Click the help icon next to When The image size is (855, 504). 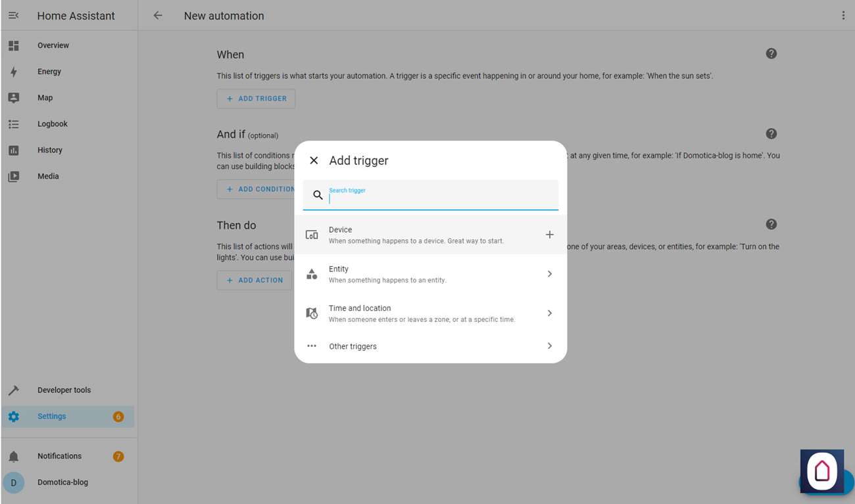[771, 54]
